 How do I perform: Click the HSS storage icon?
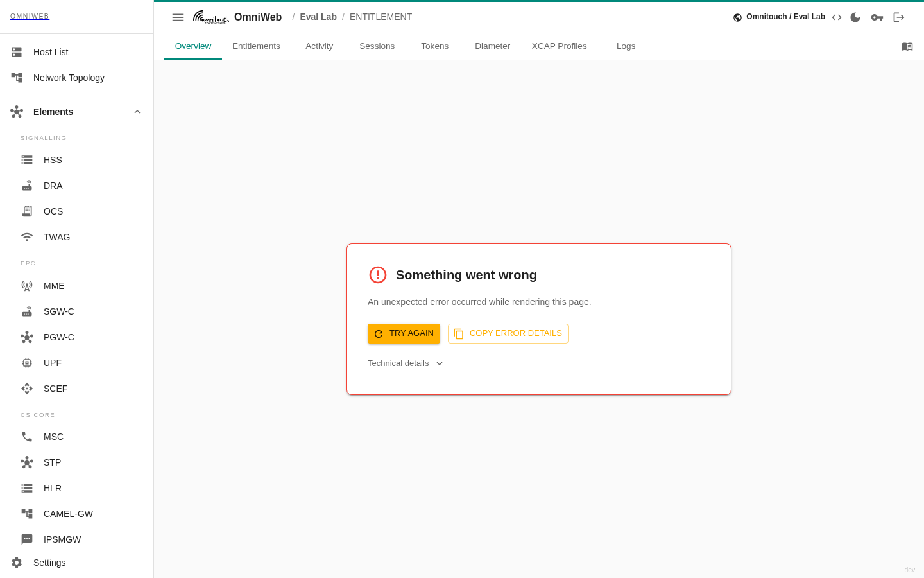[27, 160]
